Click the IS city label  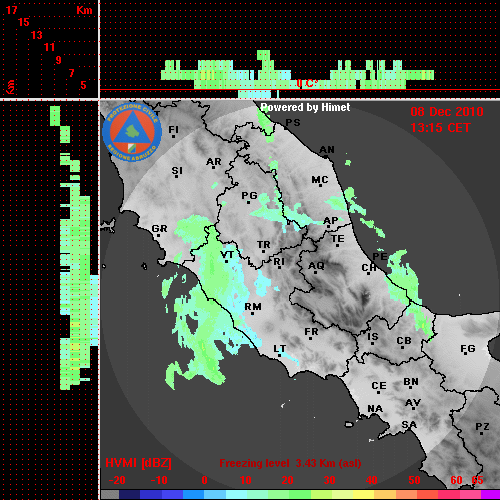tap(373, 337)
